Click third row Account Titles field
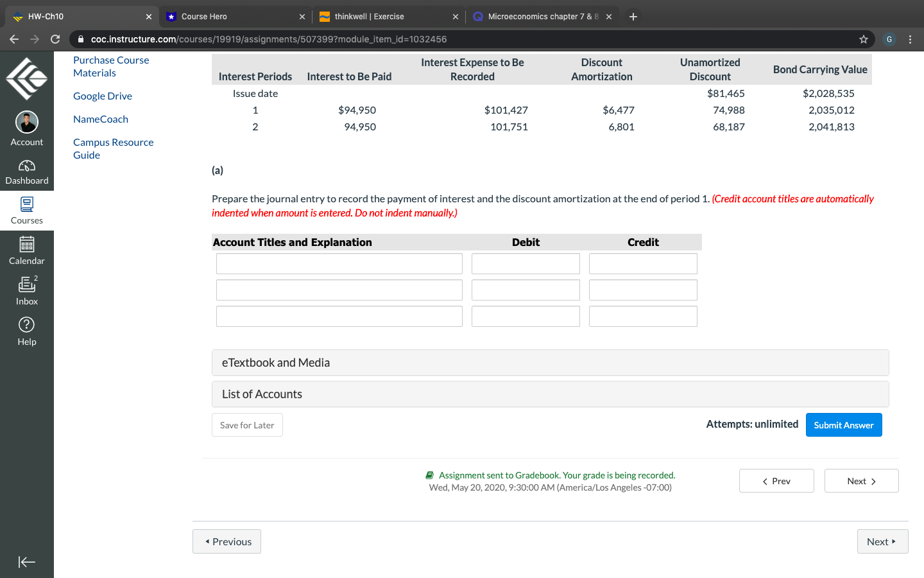 point(339,317)
